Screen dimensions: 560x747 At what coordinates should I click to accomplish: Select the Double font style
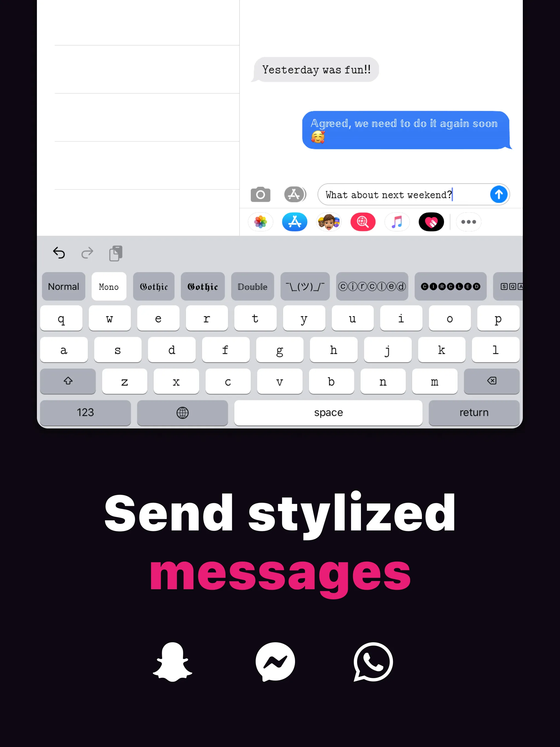(252, 287)
